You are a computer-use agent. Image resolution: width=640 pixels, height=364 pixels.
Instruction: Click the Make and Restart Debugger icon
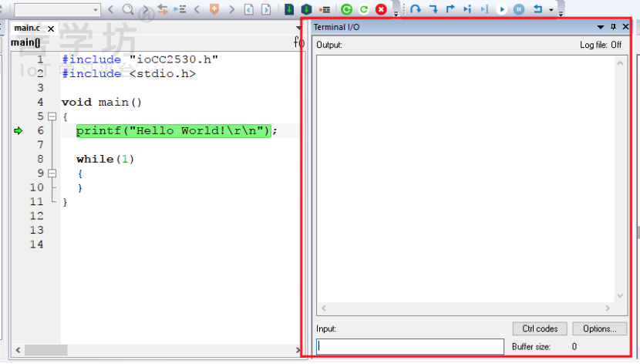[x=346, y=9]
